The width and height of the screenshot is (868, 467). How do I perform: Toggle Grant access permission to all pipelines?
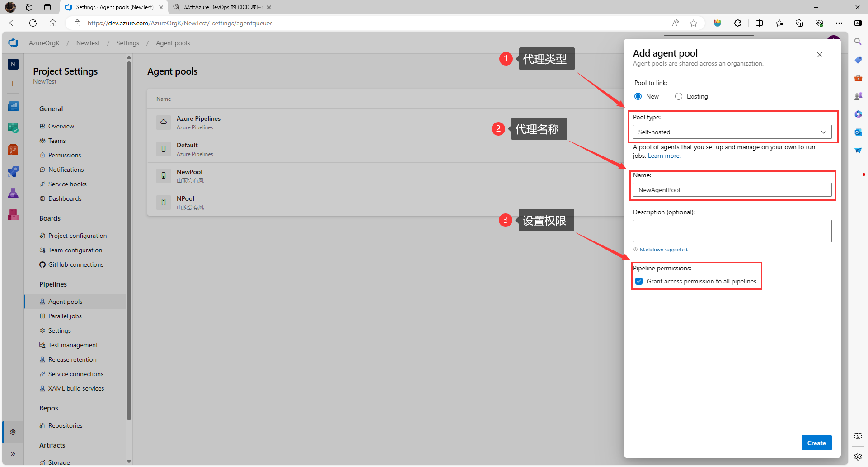pyautogui.click(x=639, y=281)
